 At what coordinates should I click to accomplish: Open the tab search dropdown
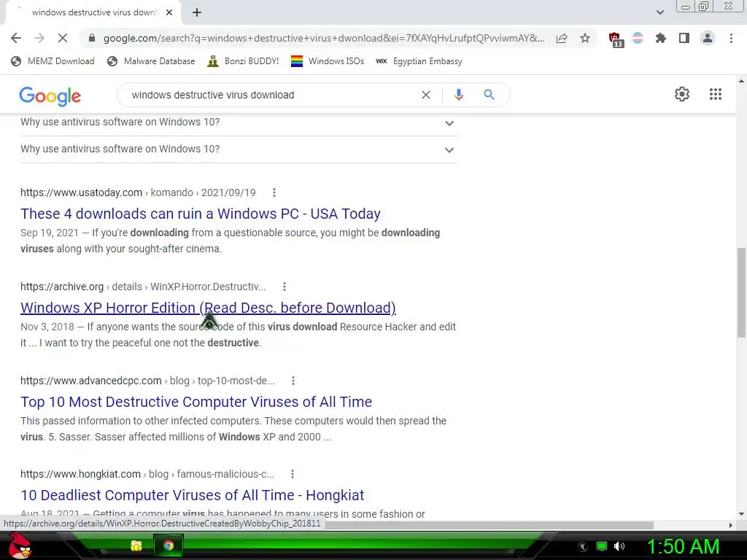[x=659, y=12]
